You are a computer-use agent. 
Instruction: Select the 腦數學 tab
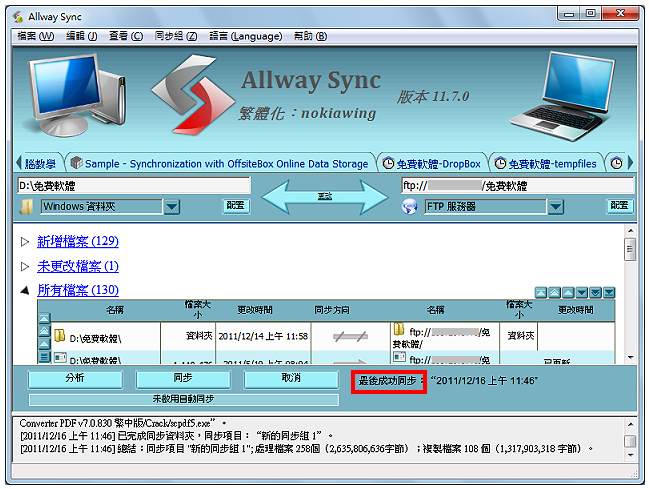(x=40, y=164)
